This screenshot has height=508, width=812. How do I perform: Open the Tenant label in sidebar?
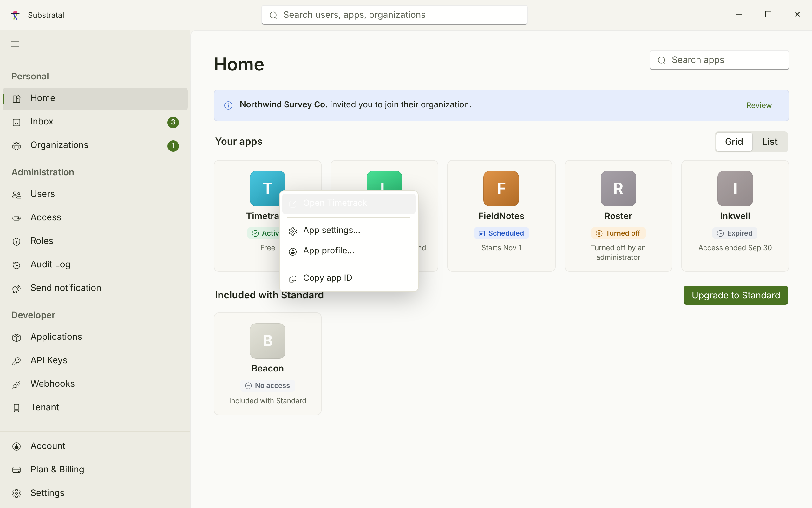(x=45, y=408)
